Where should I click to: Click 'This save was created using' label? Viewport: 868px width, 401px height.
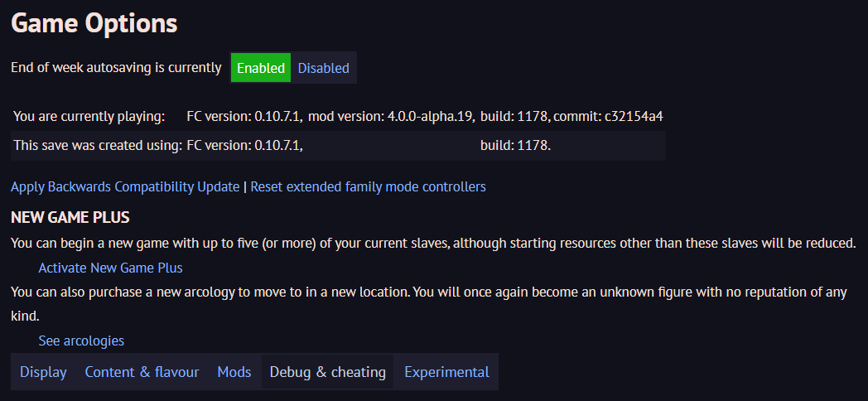point(98,145)
